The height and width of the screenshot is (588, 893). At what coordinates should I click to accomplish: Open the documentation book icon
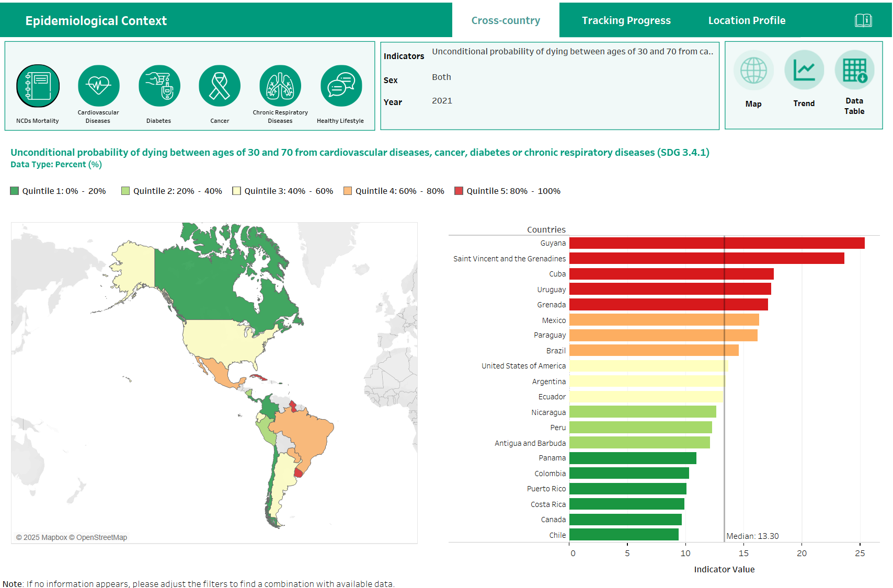(864, 20)
